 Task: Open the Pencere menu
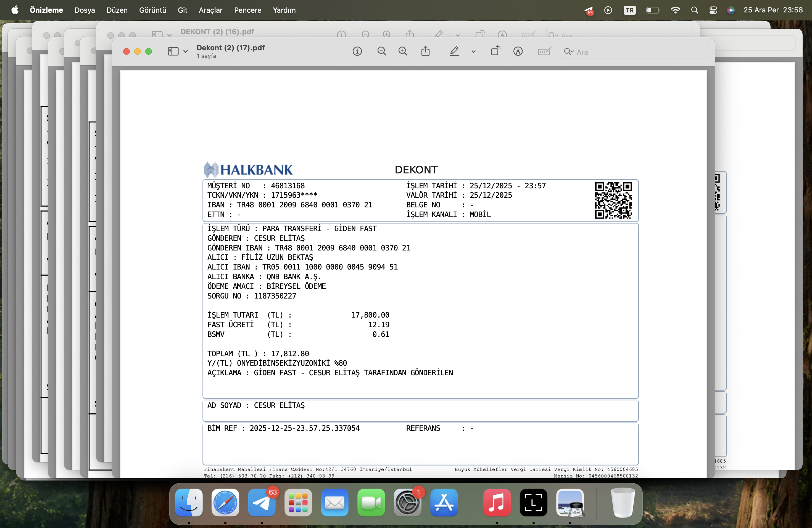[x=248, y=10]
